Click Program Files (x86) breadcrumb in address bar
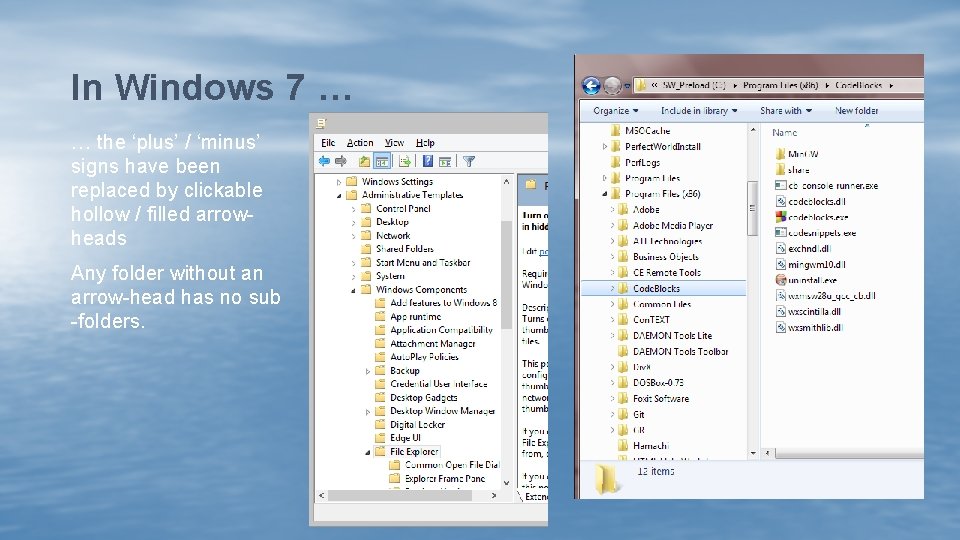The height and width of the screenshot is (540, 960). point(780,85)
